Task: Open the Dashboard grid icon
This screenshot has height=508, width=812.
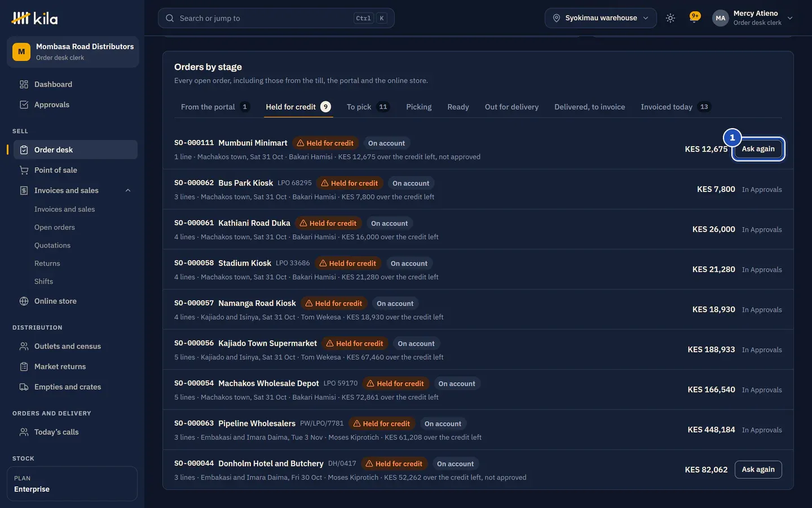Action: tap(24, 85)
